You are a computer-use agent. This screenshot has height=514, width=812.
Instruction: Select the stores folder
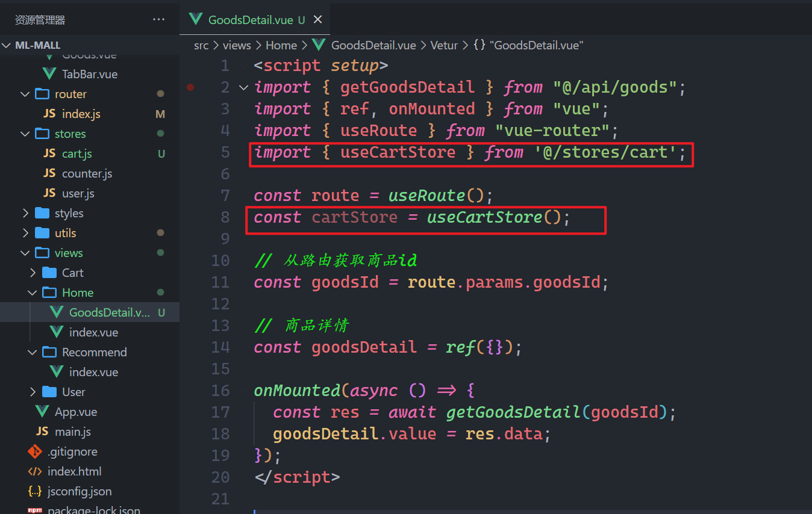tap(70, 134)
